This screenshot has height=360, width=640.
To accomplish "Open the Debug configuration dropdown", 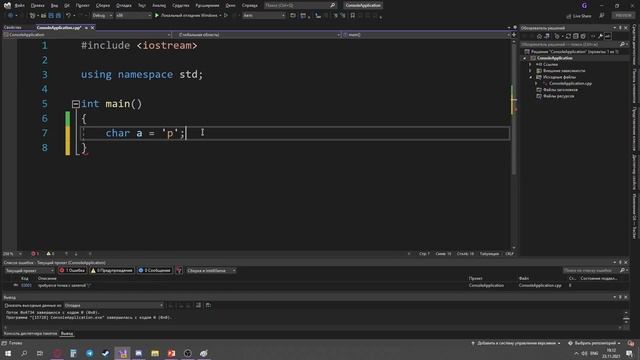I will (x=102, y=16).
